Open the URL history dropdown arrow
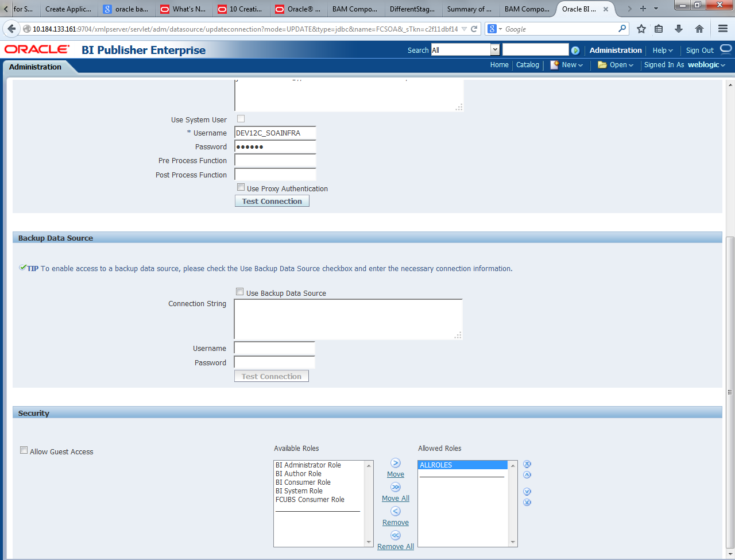735x560 pixels. point(464,29)
